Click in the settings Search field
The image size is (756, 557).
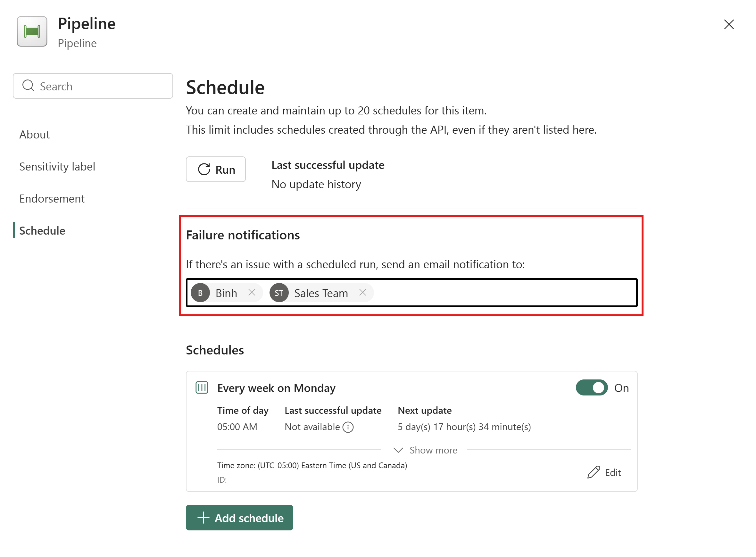coord(101,86)
